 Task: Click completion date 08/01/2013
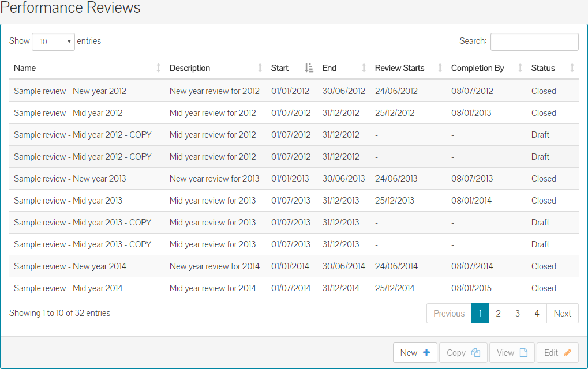471,113
